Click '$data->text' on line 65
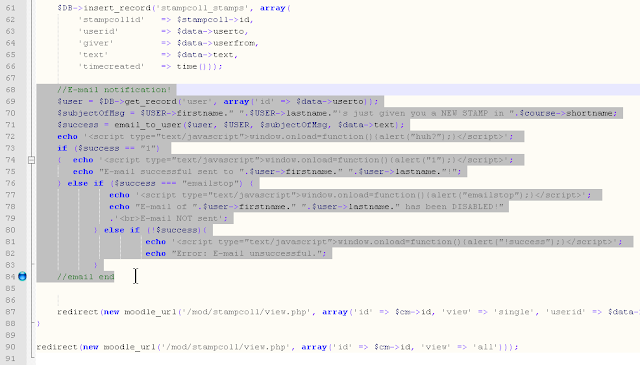This screenshot has width=640, height=365. (x=207, y=55)
